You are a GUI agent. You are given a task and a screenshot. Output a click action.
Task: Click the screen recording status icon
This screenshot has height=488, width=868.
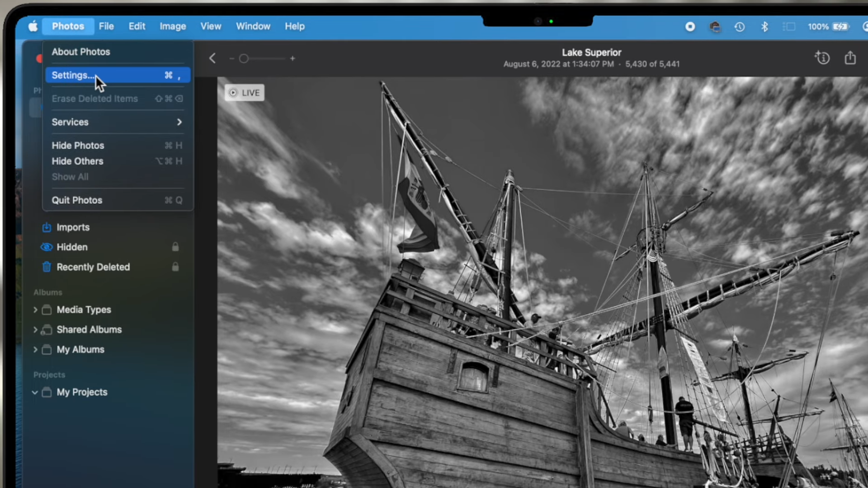[x=690, y=27]
